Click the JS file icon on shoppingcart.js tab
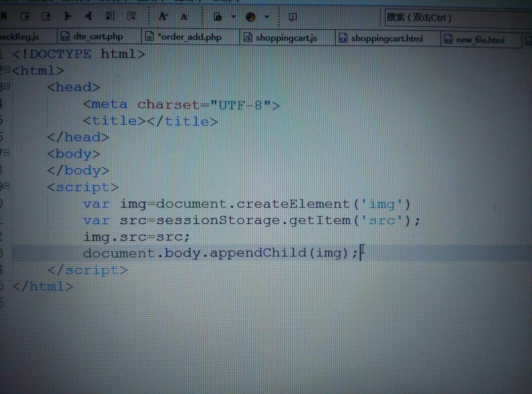The height and width of the screenshot is (394, 532). pos(248,37)
